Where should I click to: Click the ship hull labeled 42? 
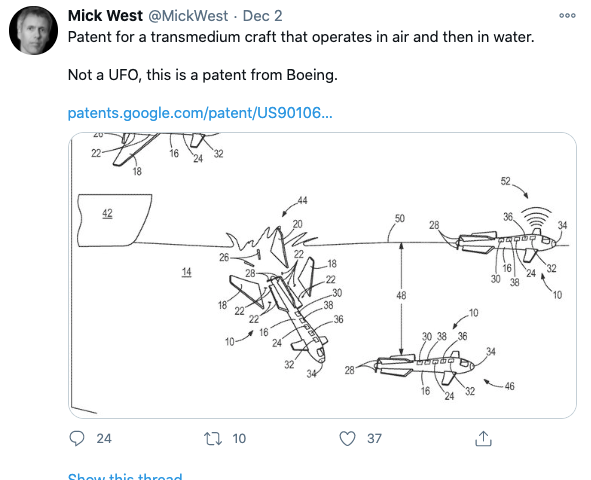tap(115, 220)
